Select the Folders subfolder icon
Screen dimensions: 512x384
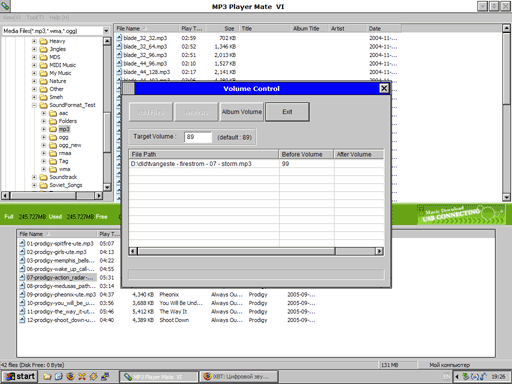(53, 121)
